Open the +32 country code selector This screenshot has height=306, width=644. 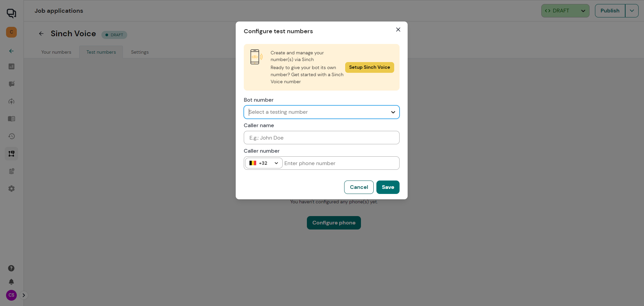pos(264,163)
